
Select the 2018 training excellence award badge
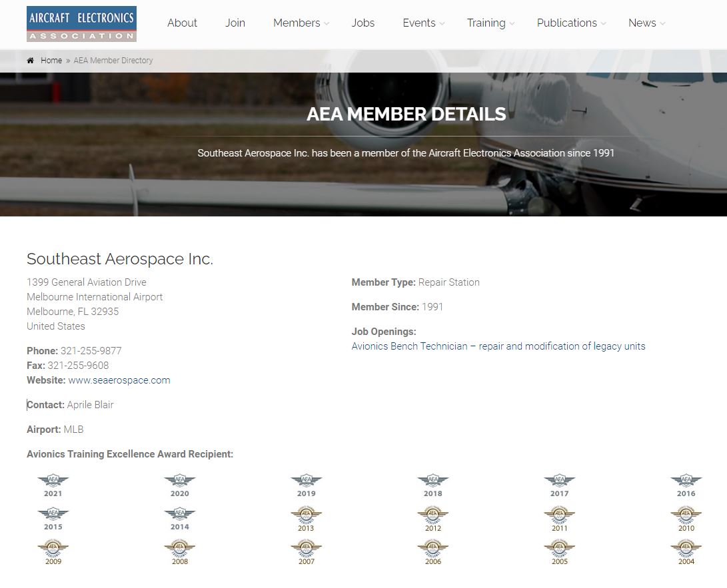click(x=433, y=485)
